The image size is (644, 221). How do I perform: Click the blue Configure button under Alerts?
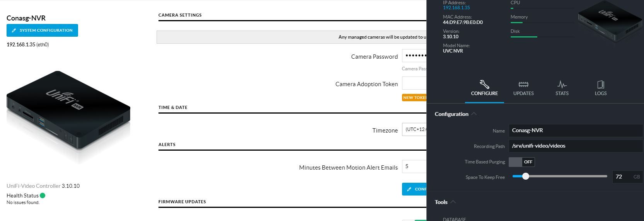pyautogui.click(x=414, y=189)
